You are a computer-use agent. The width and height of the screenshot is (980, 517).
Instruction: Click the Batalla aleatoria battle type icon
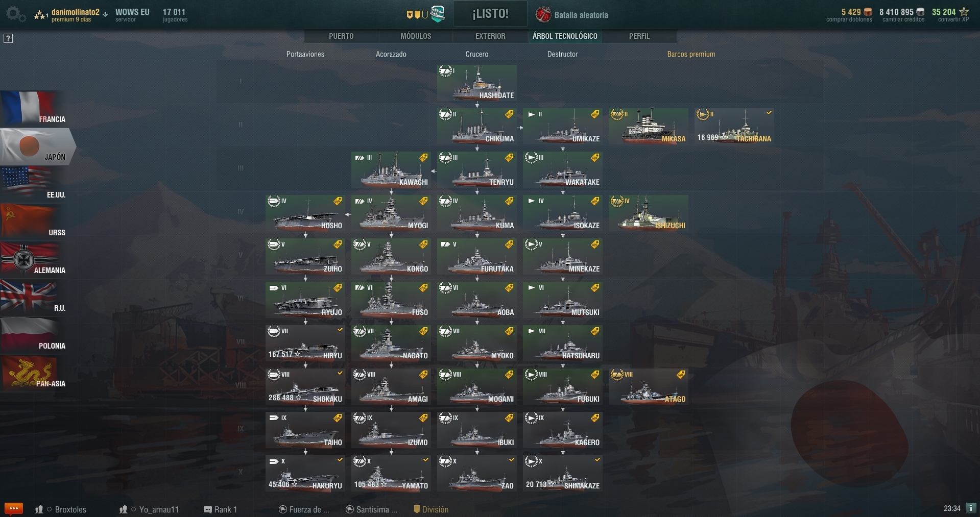pyautogui.click(x=543, y=15)
